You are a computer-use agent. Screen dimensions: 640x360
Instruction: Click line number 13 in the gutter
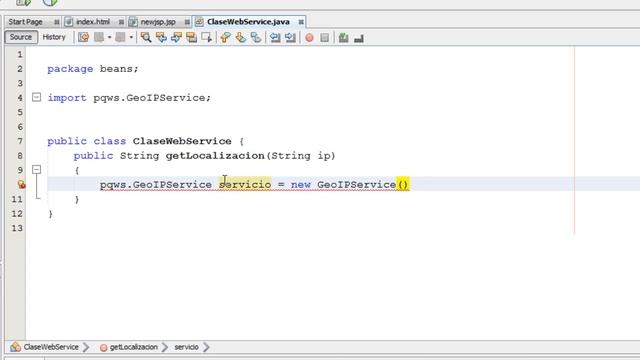coord(17,228)
